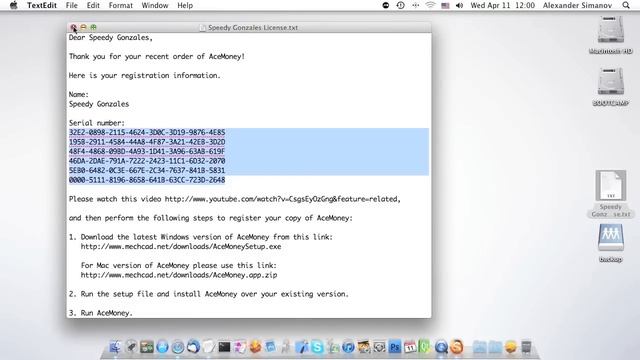Click the '3. Run AceMoney.' line

101,313
